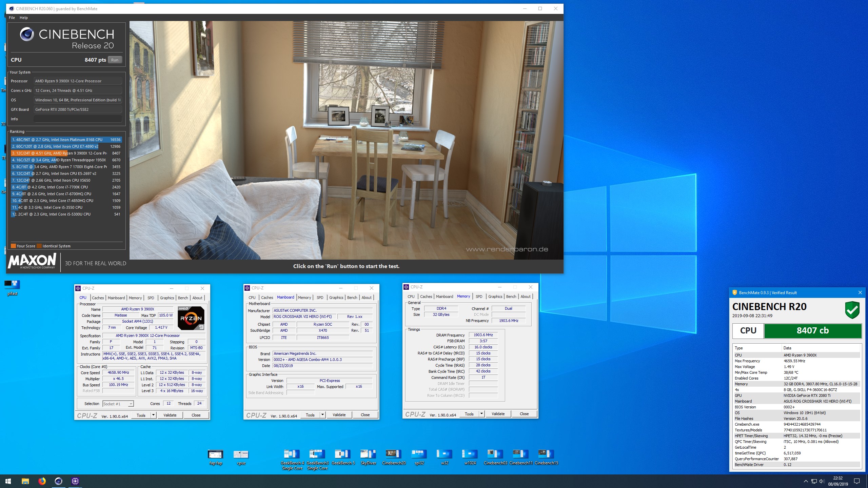Screen dimensions: 868x488
Task: Open the Windows Start menu
Action: (8, 481)
